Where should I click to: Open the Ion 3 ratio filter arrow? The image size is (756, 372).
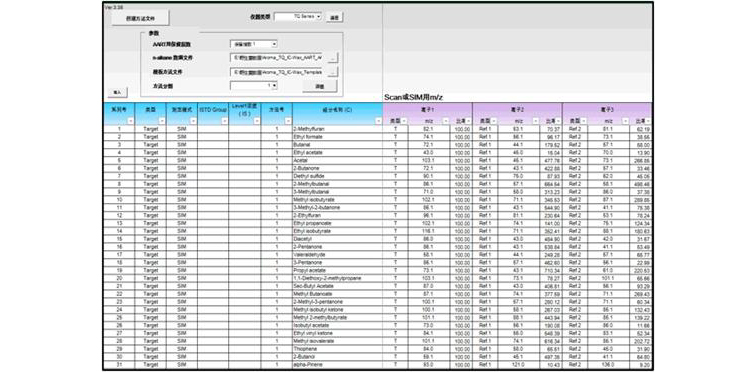[x=649, y=121]
